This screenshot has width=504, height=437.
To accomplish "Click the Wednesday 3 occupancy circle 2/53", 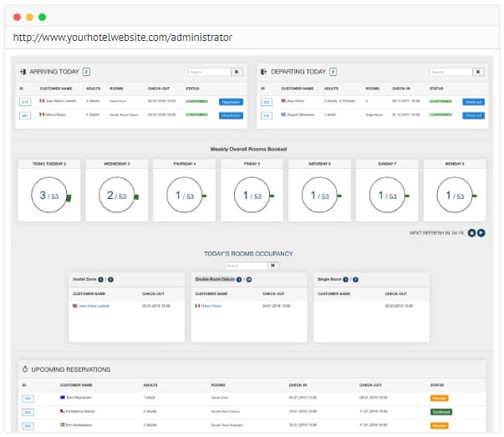I will pyautogui.click(x=117, y=195).
